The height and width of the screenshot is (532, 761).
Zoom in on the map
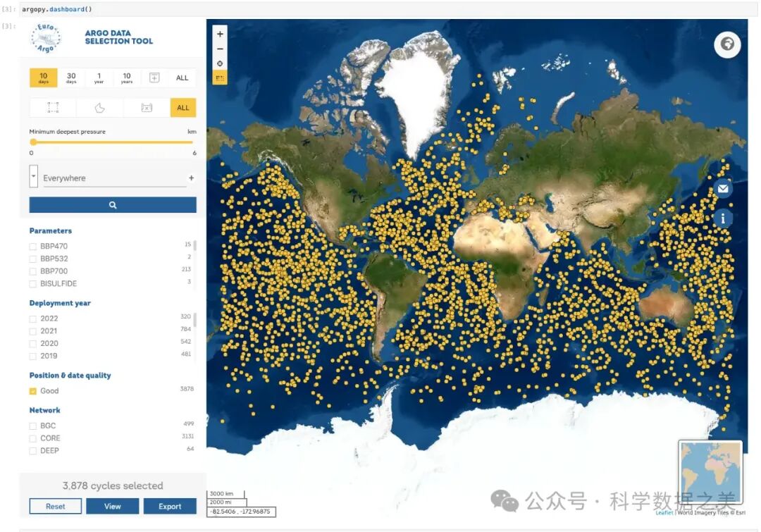[x=220, y=34]
